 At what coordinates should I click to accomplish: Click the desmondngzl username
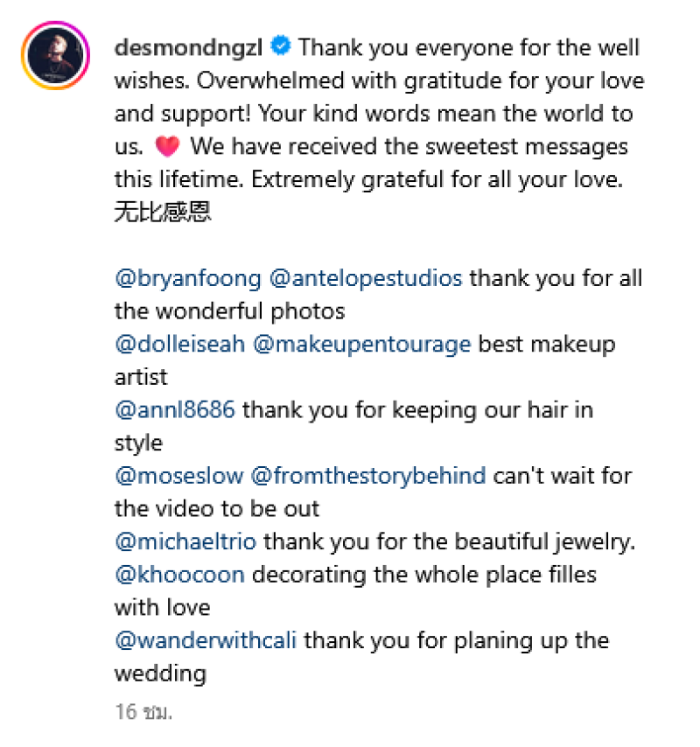point(189,47)
